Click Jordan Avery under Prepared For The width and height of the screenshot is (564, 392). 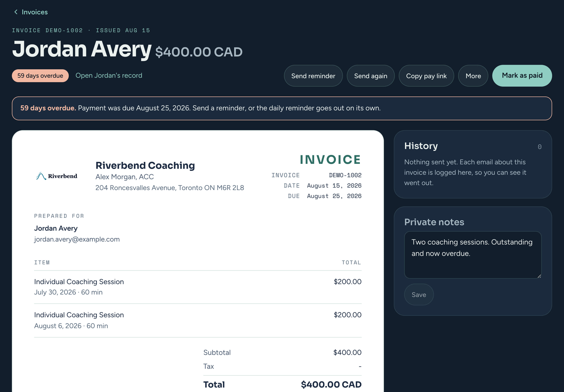coord(56,228)
